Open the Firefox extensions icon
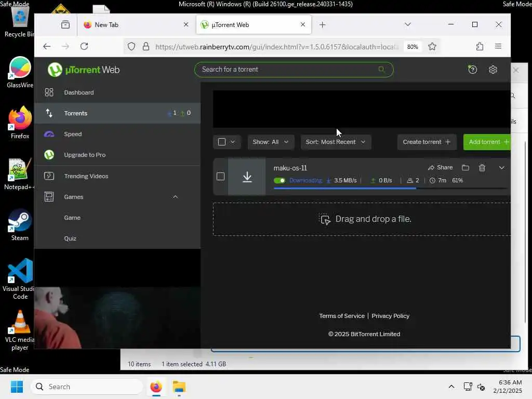The height and width of the screenshot is (399, 532). coord(480,46)
